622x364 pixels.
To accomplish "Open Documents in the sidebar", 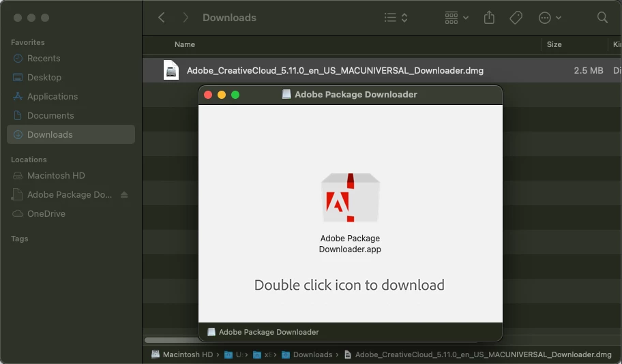I will tap(71, 115).
